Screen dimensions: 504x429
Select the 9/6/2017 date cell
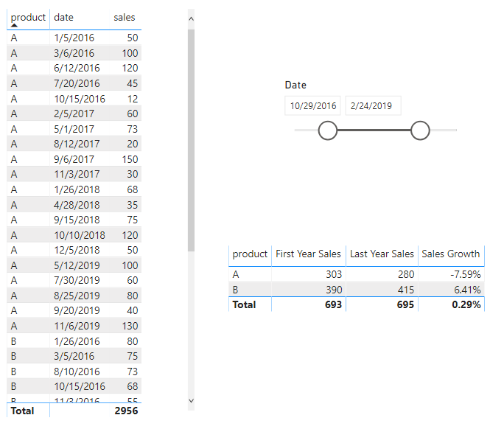tap(74, 159)
